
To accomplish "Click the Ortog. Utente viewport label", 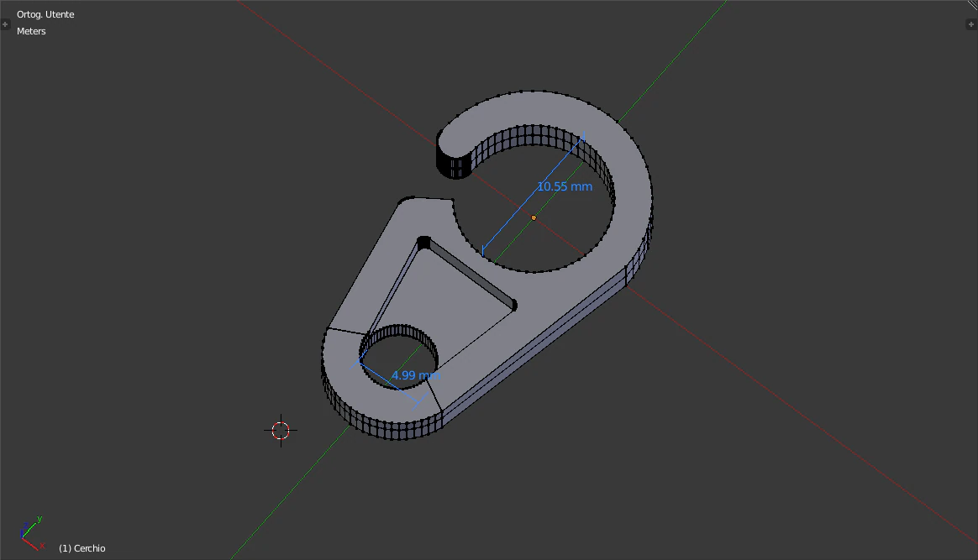I will tap(45, 13).
